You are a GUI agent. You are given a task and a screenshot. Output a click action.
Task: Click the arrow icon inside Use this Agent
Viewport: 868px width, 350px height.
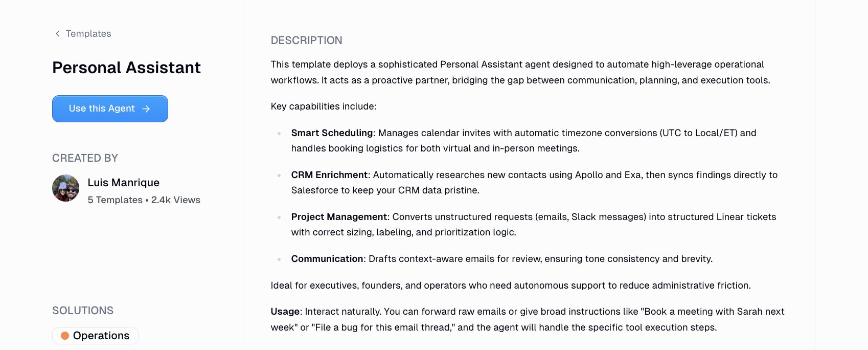[147, 108]
